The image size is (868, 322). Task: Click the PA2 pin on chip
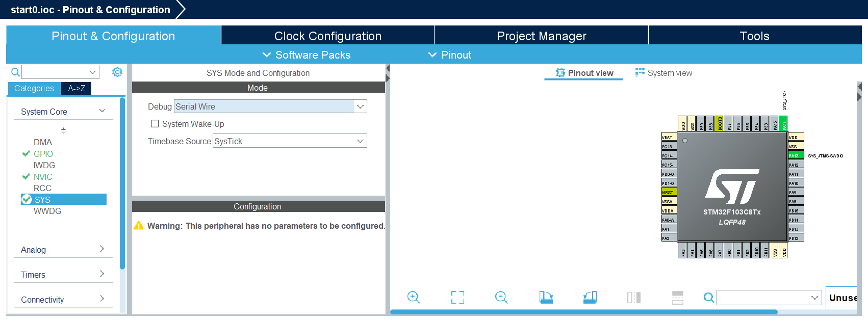pyautogui.click(x=670, y=238)
